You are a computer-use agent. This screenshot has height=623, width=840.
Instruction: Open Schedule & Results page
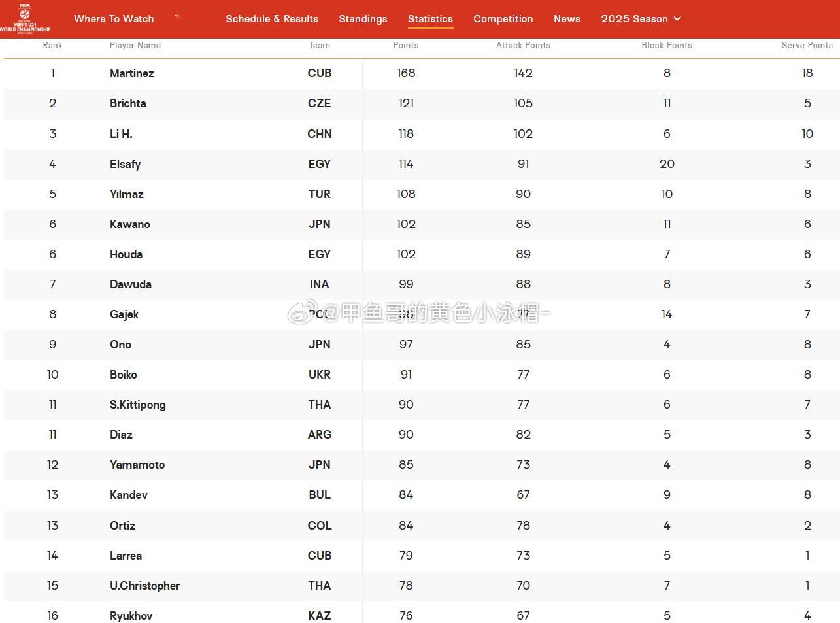pos(272,19)
